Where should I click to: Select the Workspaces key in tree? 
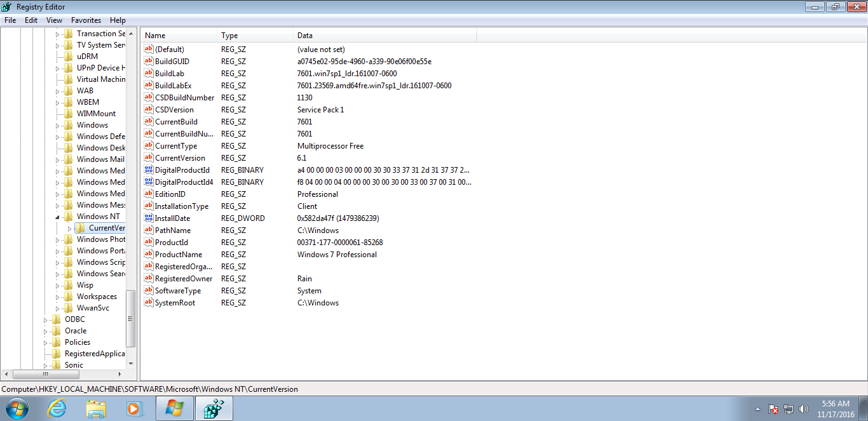[97, 297]
